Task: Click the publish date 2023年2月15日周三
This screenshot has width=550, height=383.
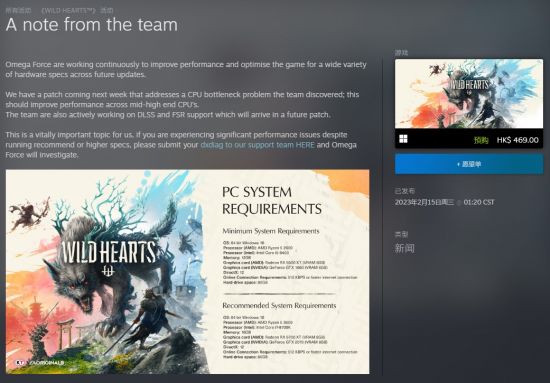Action: [424, 202]
